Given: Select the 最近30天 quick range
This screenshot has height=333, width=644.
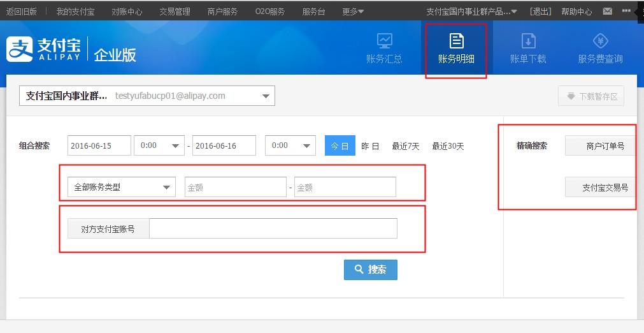Looking at the screenshot, I should click(448, 146).
